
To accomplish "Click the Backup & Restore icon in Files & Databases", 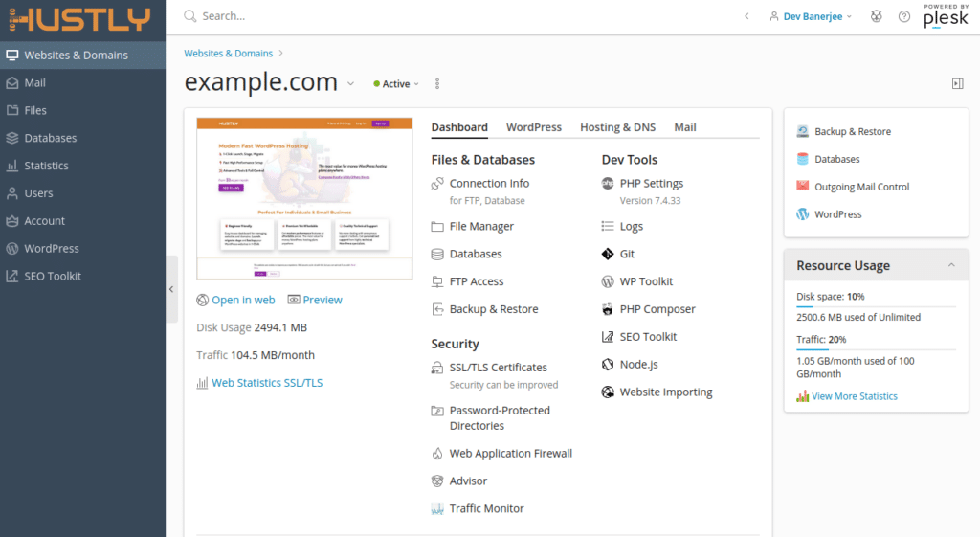I will 437,309.
